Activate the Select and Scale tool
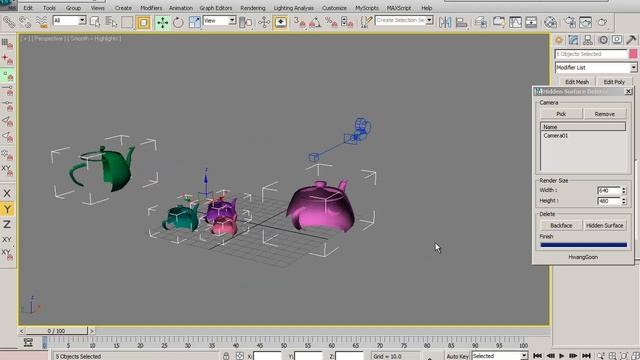This screenshot has width=640, height=360. (195, 22)
